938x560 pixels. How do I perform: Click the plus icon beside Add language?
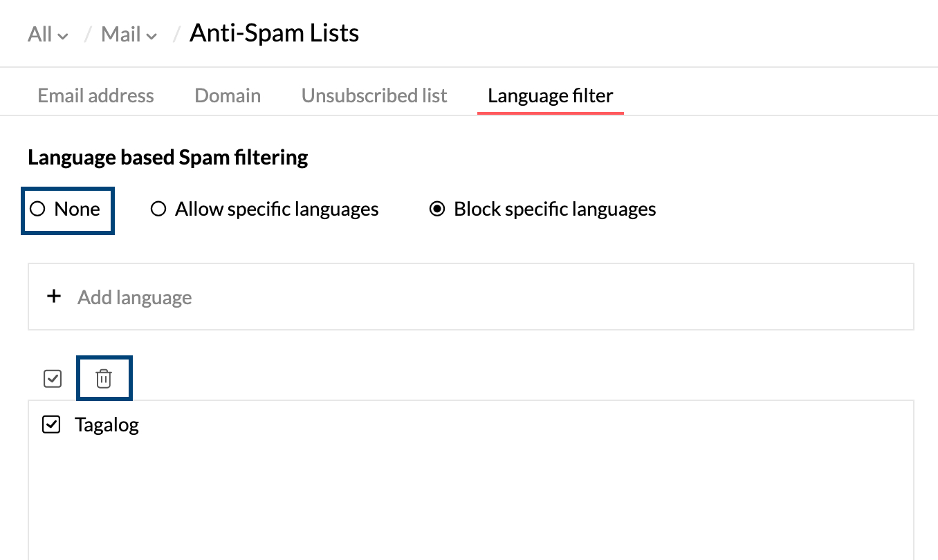click(54, 297)
